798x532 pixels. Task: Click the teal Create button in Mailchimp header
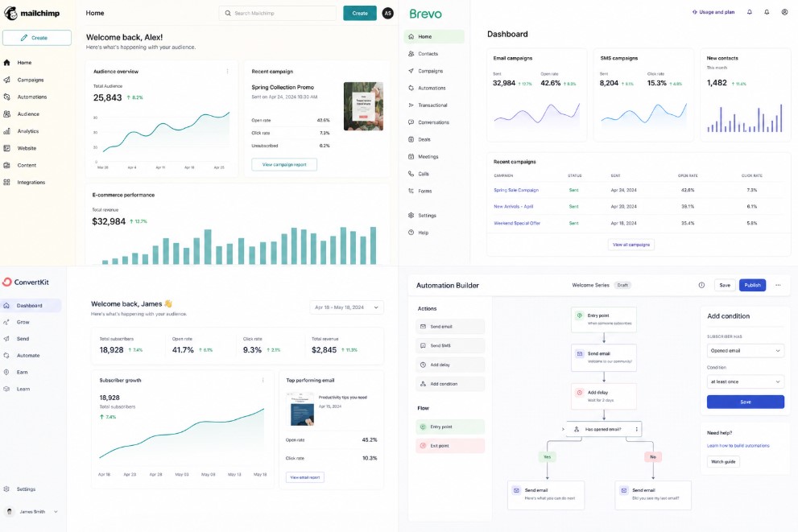pos(360,13)
